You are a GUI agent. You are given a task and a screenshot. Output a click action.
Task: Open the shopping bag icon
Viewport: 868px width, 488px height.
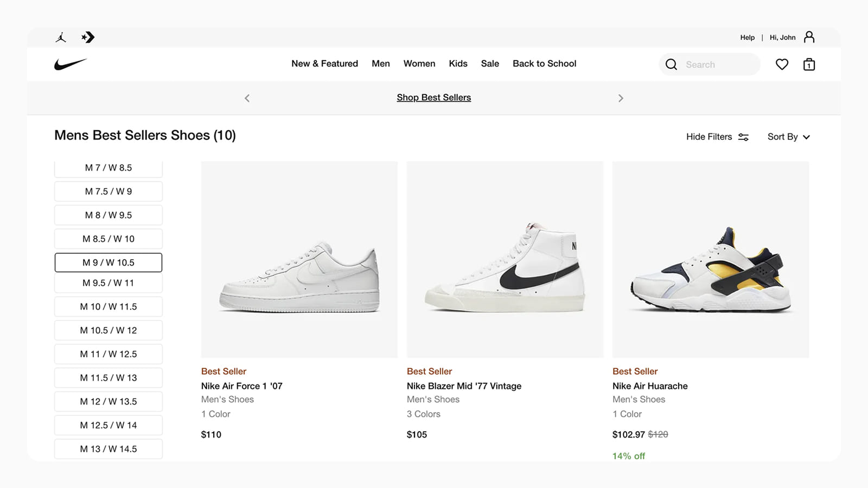(x=809, y=65)
